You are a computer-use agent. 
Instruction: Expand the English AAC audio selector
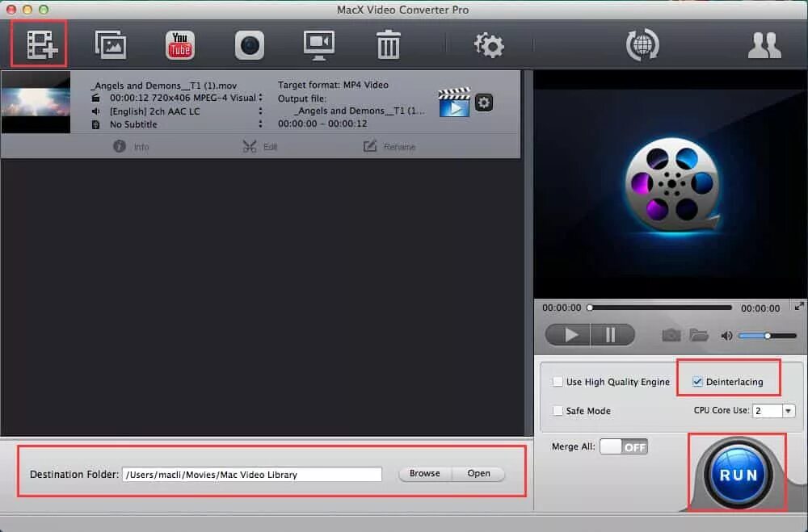[260, 111]
